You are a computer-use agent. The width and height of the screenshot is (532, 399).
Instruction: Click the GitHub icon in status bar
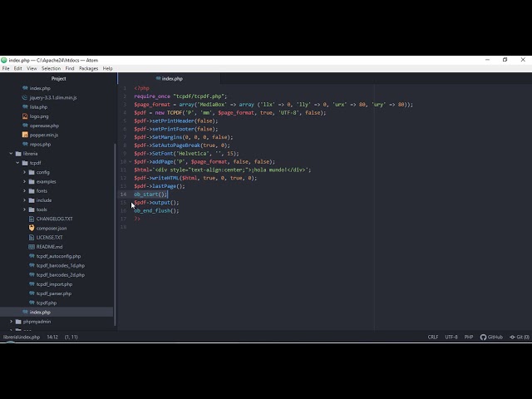coord(484,337)
